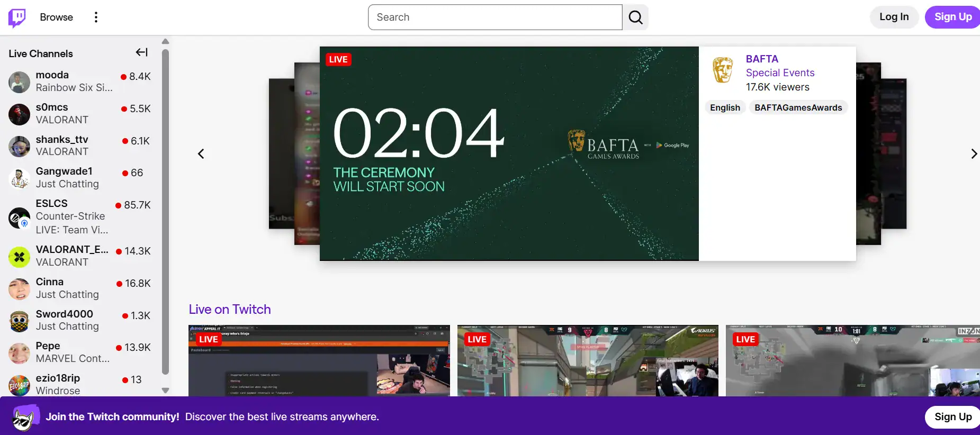Open the first live stream thumbnail with Pasteboard
Screen dimensions: 980x435
tap(319, 360)
